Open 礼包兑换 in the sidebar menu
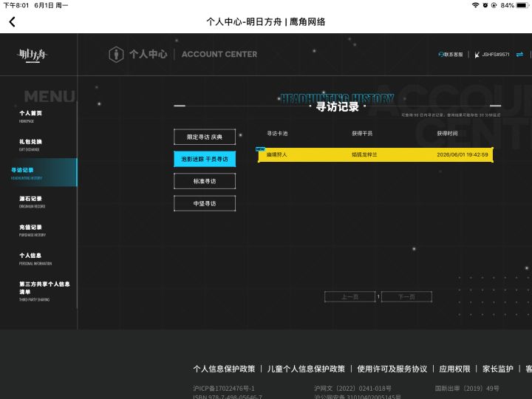532x399 pixels. click(30, 145)
